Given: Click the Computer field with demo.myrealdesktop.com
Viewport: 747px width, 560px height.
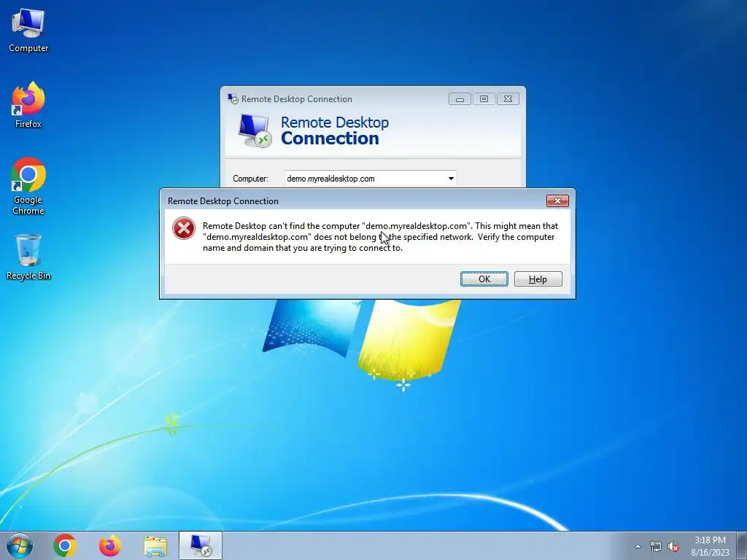Looking at the screenshot, I should coord(370,179).
